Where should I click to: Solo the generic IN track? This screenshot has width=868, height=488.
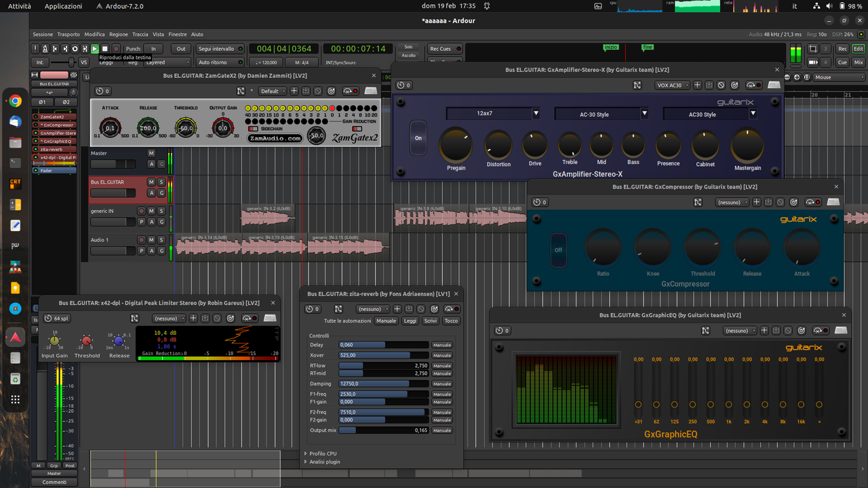161,211
